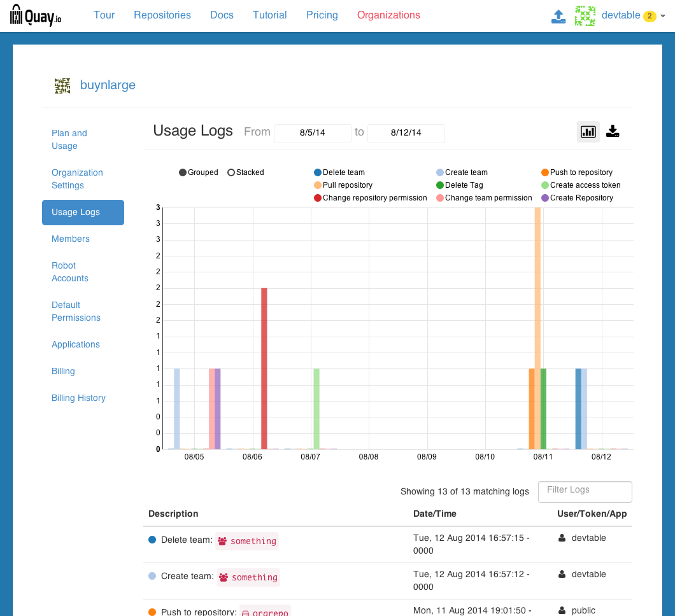Open the 'something' team in Delete team row
Viewport: 675px width, 616px height.
tap(247, 541)
